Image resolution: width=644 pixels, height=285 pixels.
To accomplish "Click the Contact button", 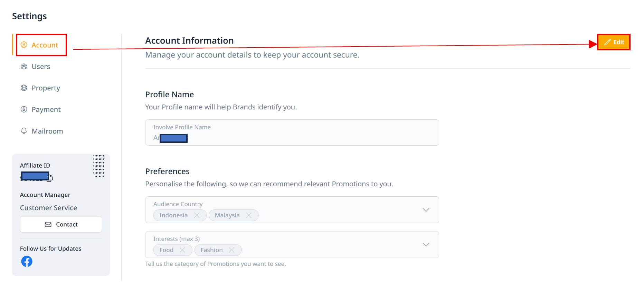I will click(61, 224).
